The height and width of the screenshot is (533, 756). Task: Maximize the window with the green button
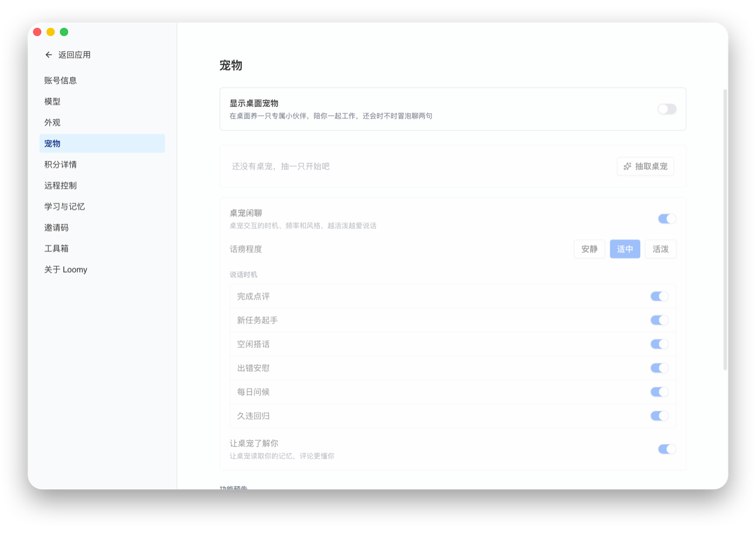[64, 32]
